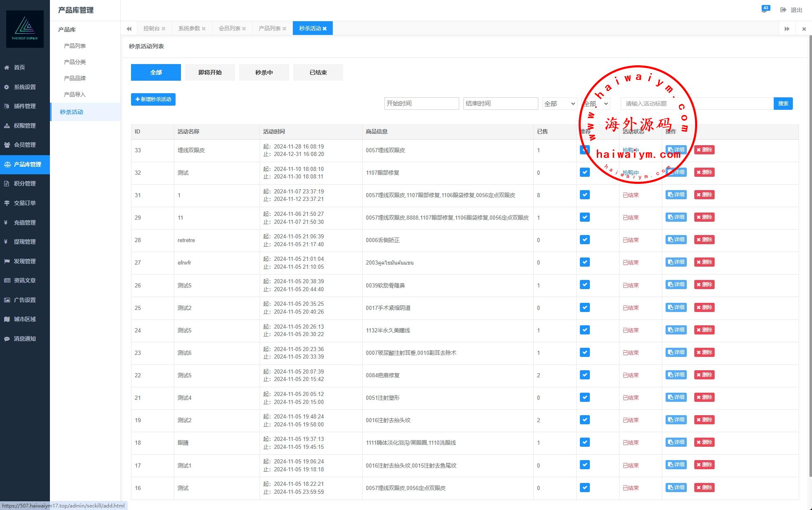This screenshot has width=812, height=510.
Task: Switch to the 会员列表 tab
Action: point(230,28)
